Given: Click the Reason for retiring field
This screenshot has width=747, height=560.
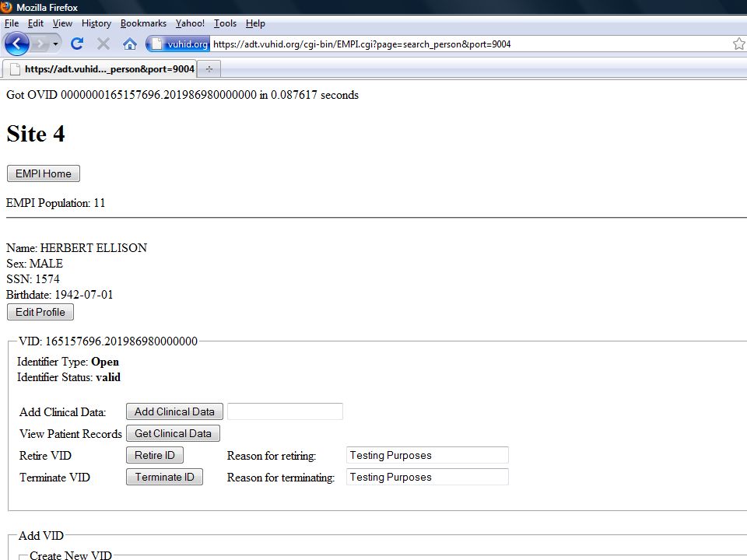Looking at the screenshot, I should pos(427,455).
